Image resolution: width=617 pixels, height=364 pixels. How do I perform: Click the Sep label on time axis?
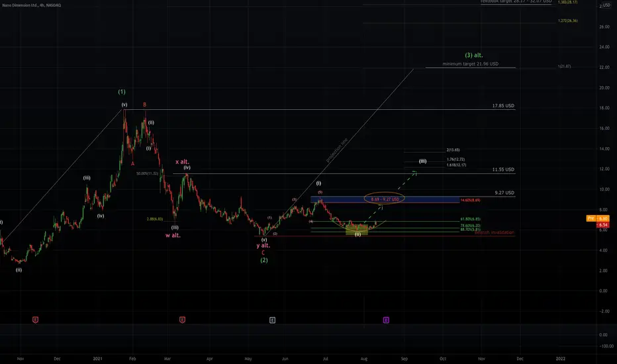pos(404,359)
